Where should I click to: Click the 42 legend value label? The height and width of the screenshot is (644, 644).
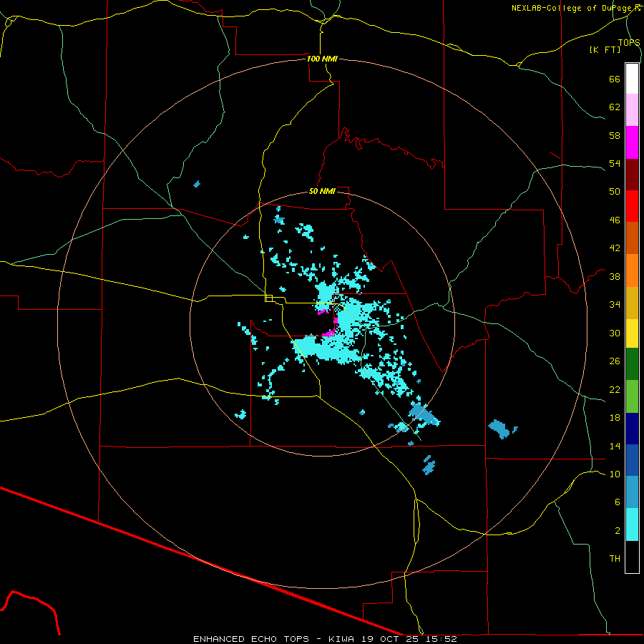tap(615, 248)
